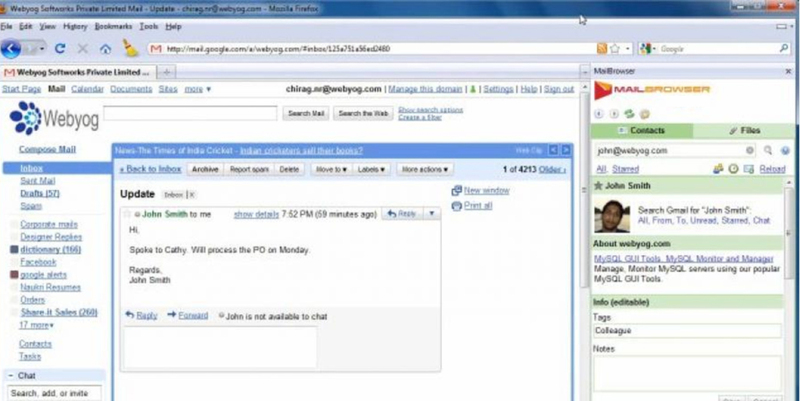Click the Tags field containing Colleague

[x=687, y=331]
